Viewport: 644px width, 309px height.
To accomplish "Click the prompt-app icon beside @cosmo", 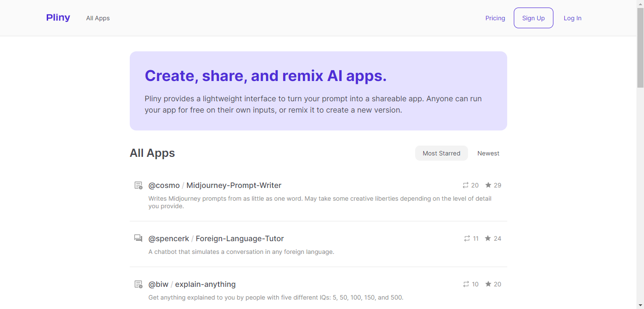I will 138,186.
